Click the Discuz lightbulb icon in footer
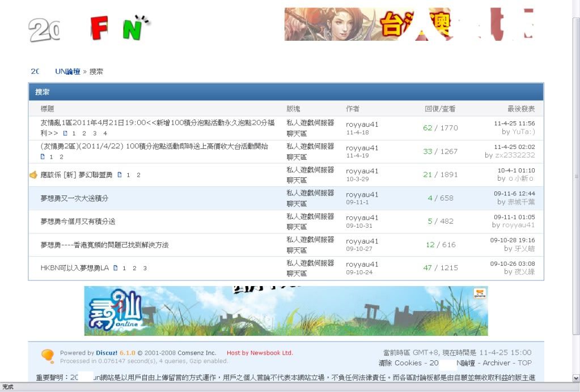Screen dimensions: 580x392 point(48,356)
